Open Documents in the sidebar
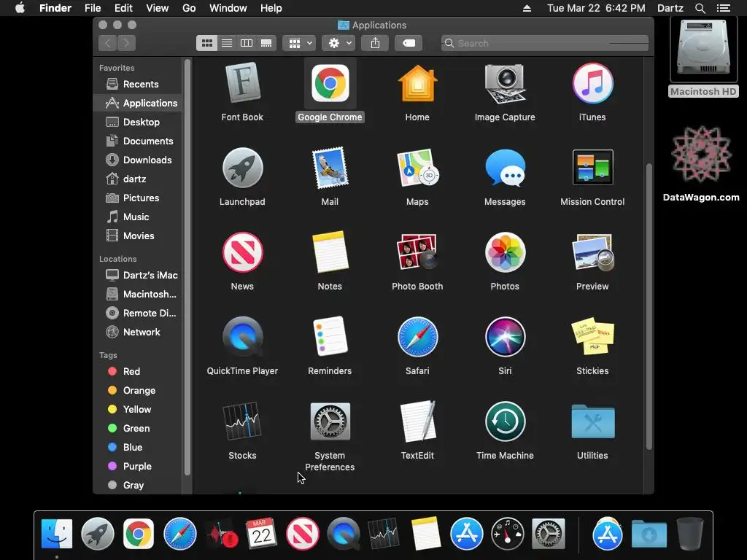This screenshot has height=560, width=747. pos(138,141)
